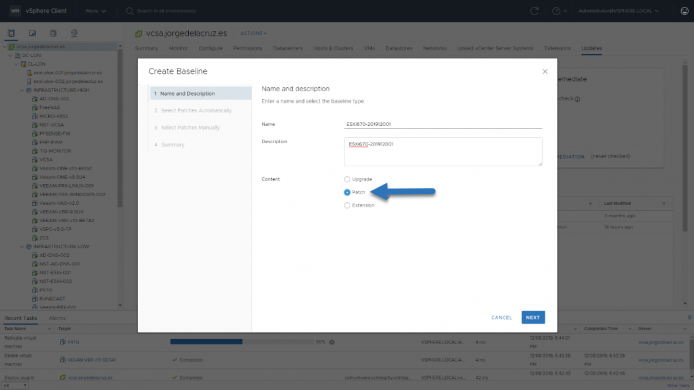Collapse the CL-LON cluster node
The width and height of the screenshot is (694, 390).
(x=16, y=64)
